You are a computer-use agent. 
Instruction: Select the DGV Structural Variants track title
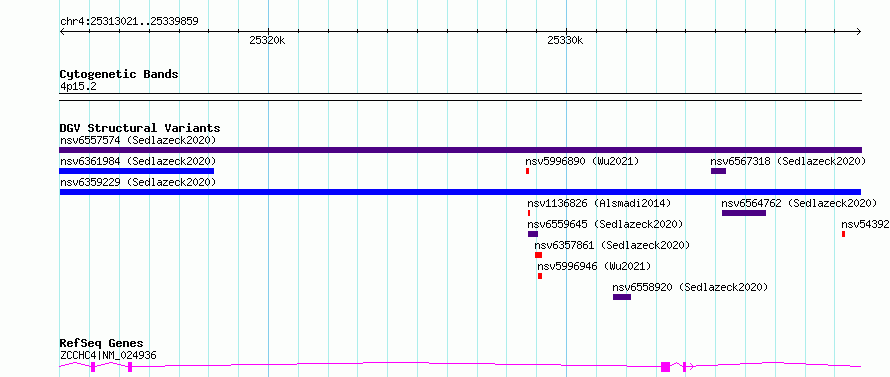pyautogui.click(x=140, y=128)
